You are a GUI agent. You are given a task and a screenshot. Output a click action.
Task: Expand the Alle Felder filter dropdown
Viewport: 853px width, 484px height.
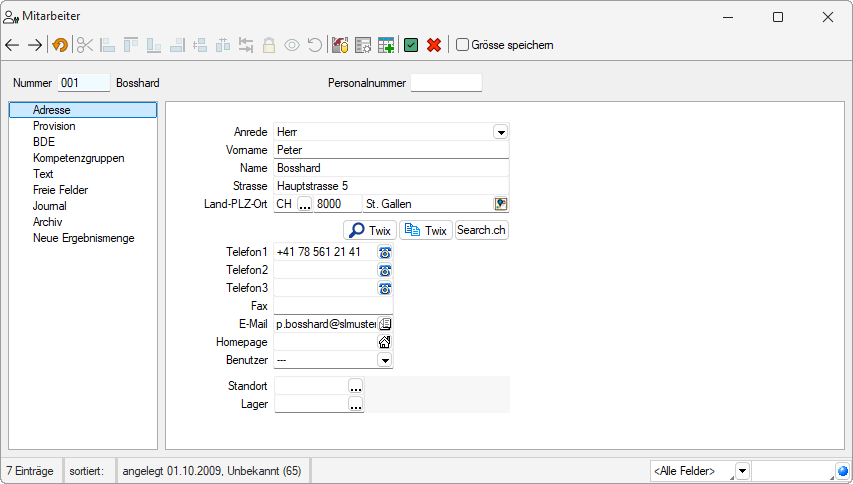click(x=742, y=470)
